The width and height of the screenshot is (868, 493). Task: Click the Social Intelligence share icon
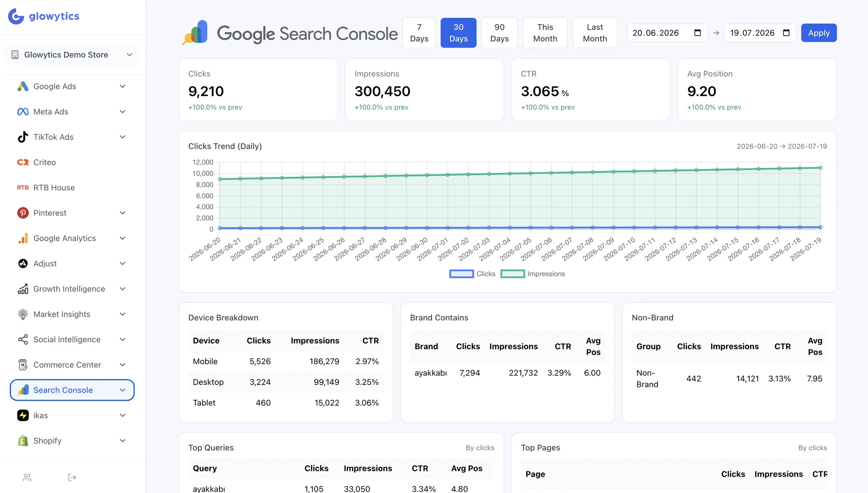[x=23, y=340]
